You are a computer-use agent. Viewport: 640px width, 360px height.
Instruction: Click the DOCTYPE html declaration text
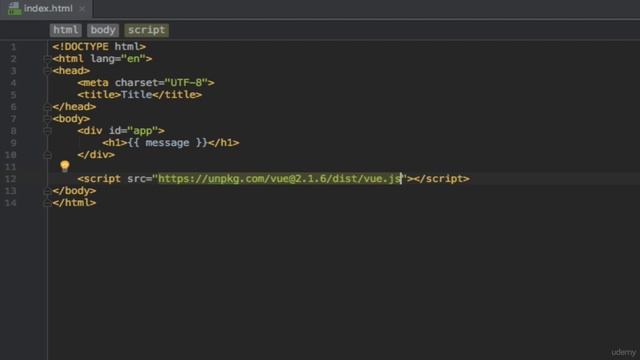[x=99, y=47]
